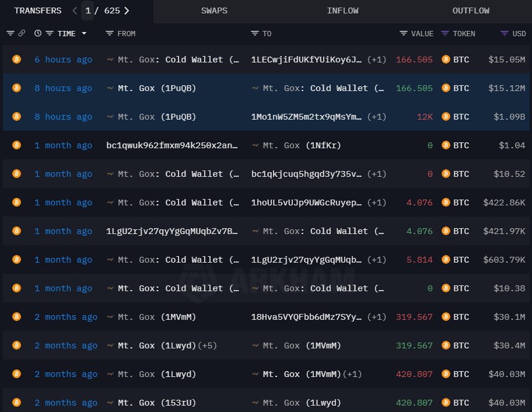Click the entity logo before the $421.97K row's recipient

pos(255,231)
